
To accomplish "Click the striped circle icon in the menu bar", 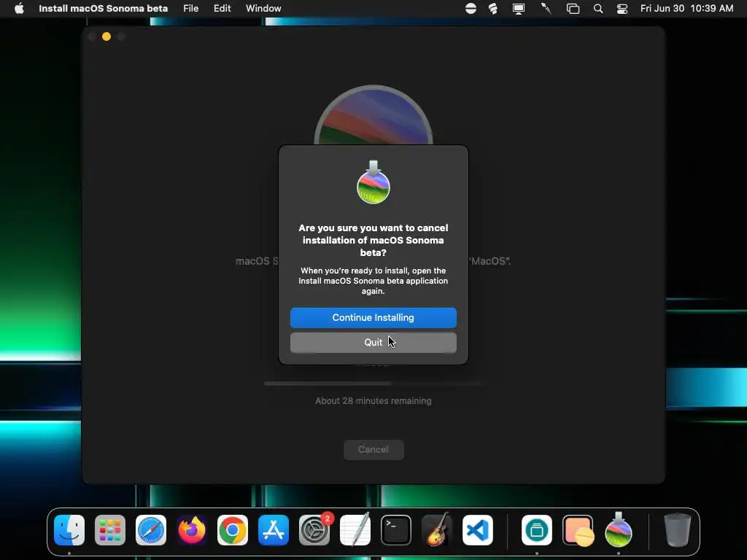I will pos(471,9).
